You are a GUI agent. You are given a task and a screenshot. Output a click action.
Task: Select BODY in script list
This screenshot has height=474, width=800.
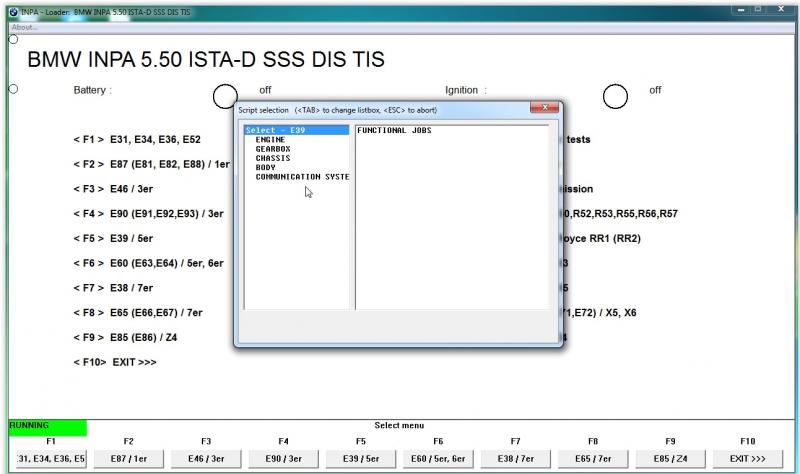[265, 167]
